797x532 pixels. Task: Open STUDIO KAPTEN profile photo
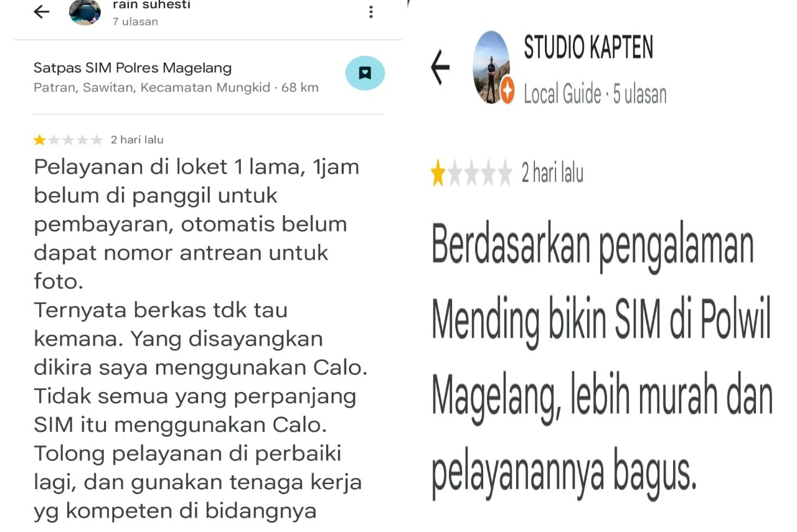491,67
